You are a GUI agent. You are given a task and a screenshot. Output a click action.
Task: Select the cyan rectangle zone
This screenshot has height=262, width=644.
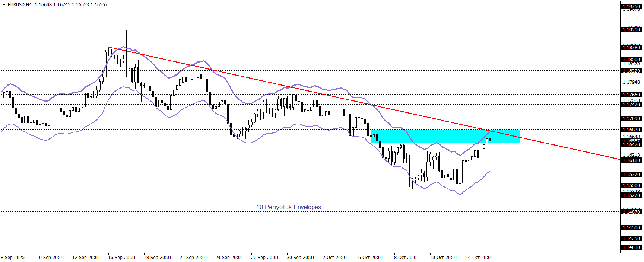coord(428,137)
